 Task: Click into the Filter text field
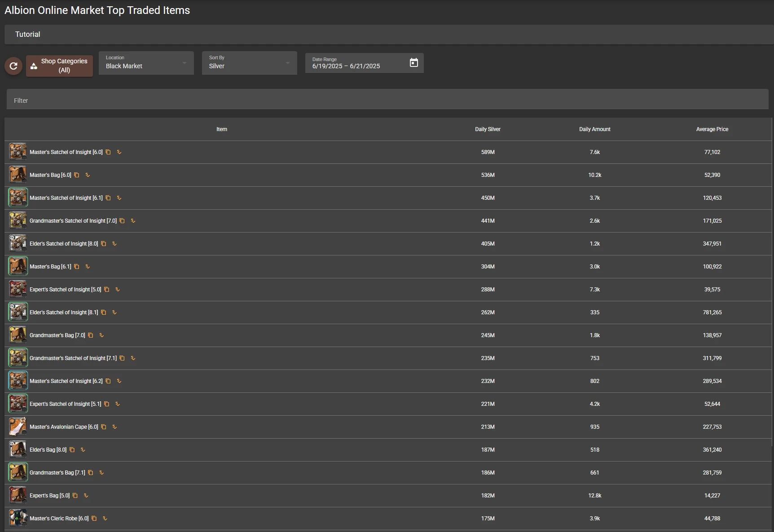point(387,101)
